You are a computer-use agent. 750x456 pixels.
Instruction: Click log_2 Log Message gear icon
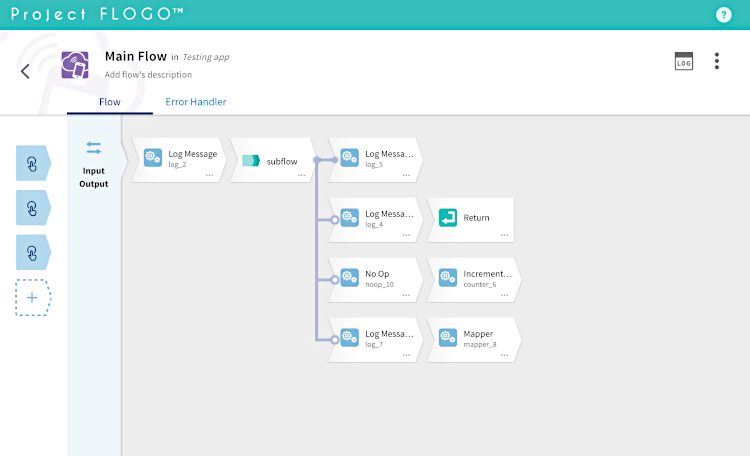click(x=153, y=157)
